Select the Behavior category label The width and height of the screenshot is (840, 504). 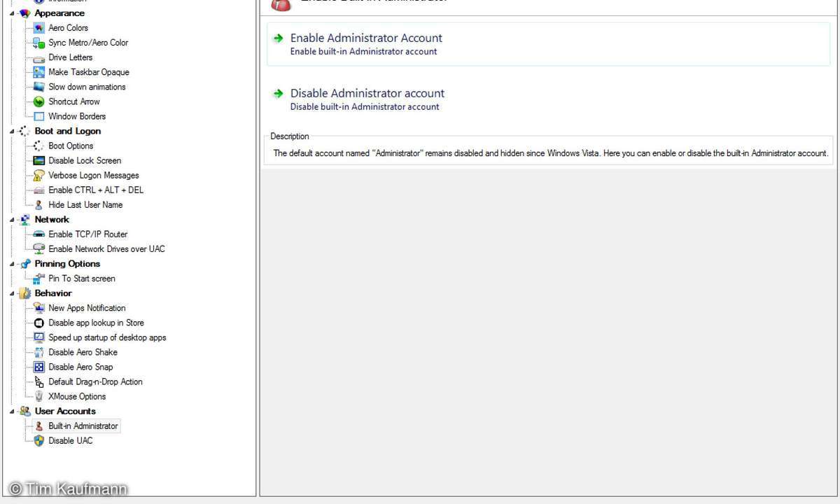(53, 293)
